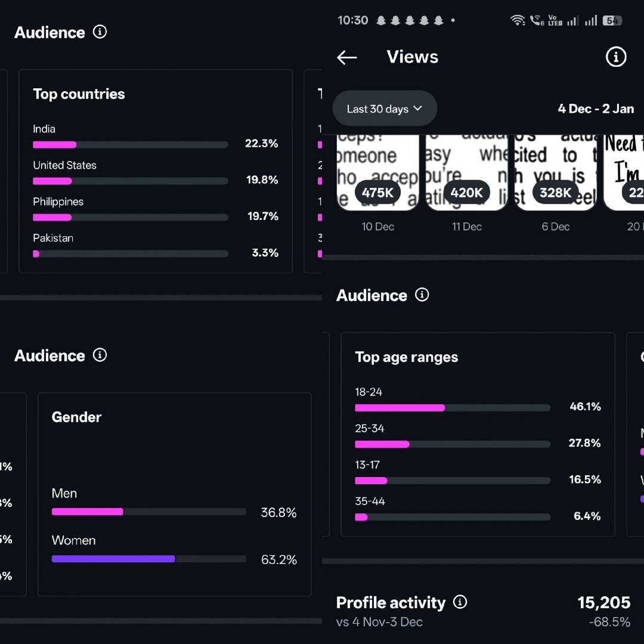Tap the battery indicator in status bar

point(612,21)
